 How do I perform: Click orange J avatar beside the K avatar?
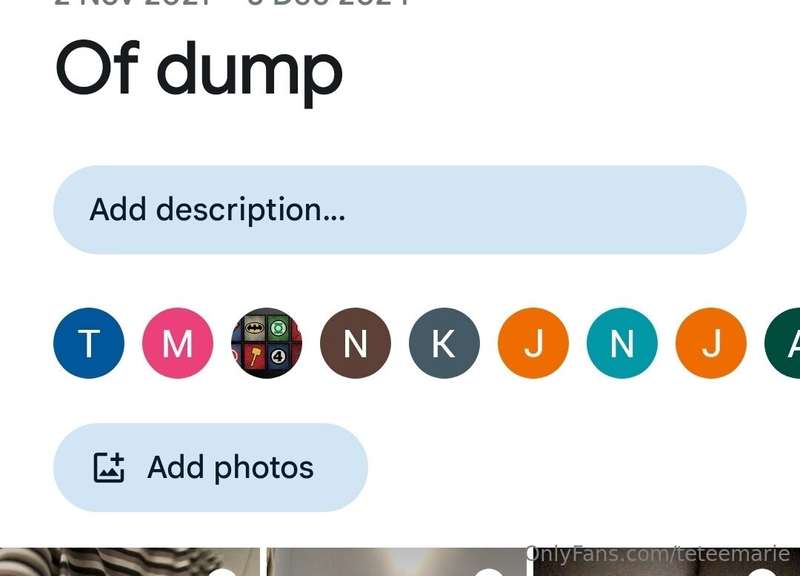533,343
